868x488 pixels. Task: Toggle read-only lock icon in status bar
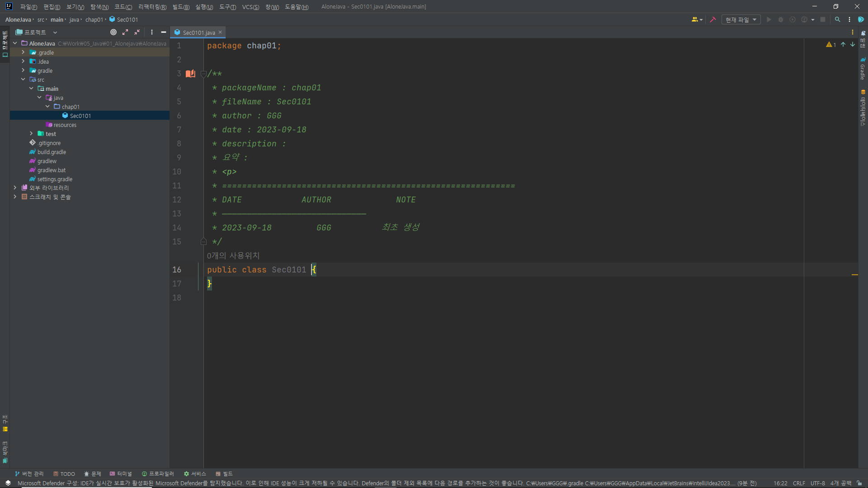859,483
